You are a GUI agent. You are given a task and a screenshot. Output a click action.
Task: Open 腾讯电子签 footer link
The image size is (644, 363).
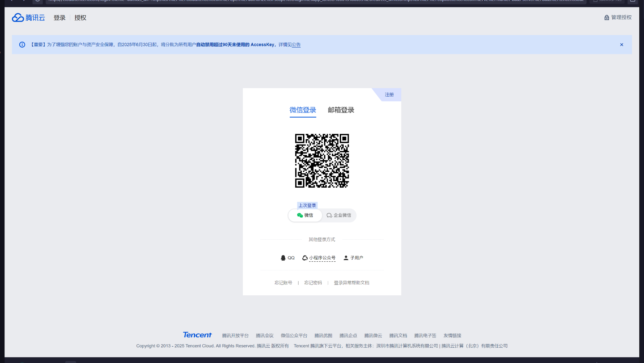425,336
